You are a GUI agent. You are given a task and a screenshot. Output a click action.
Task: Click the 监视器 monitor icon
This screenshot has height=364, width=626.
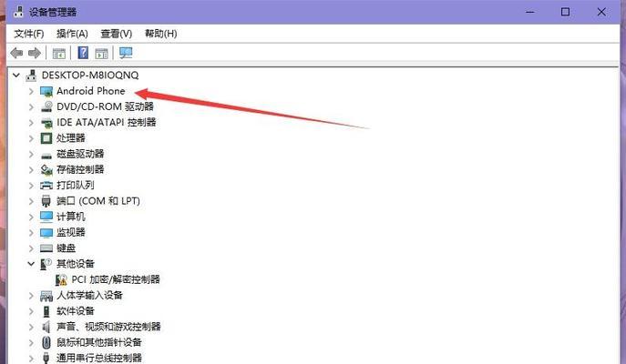point(46,232)
